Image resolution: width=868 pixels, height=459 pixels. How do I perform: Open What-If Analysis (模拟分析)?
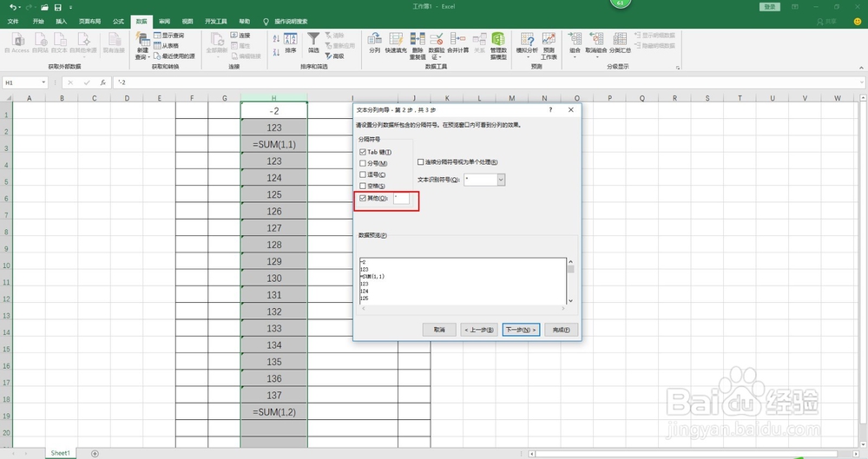527,45
